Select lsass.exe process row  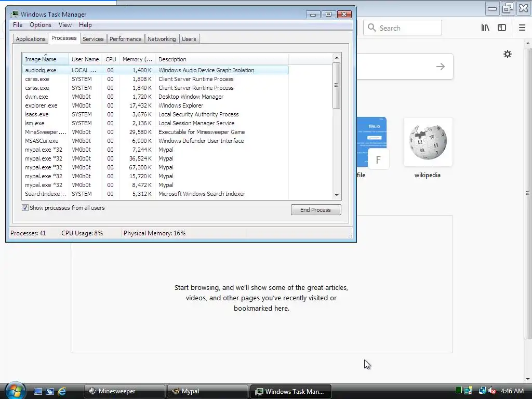pos(155,114)
